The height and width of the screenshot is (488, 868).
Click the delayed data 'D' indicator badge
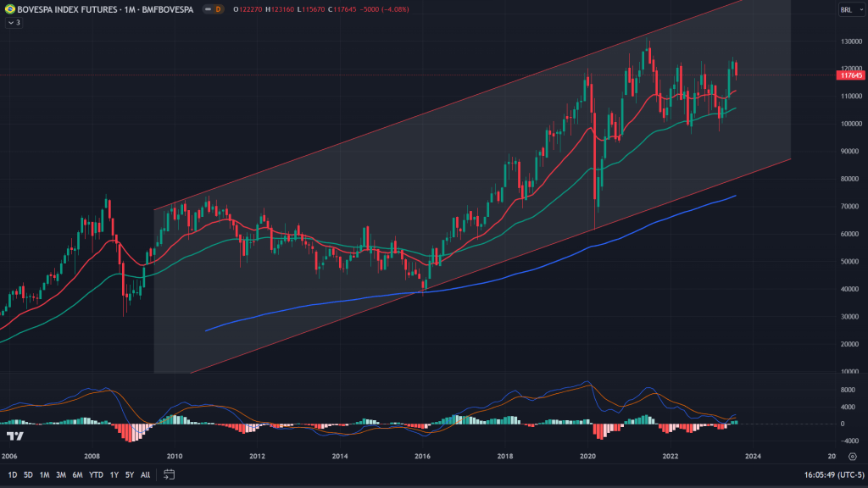[x=218, y=8]
